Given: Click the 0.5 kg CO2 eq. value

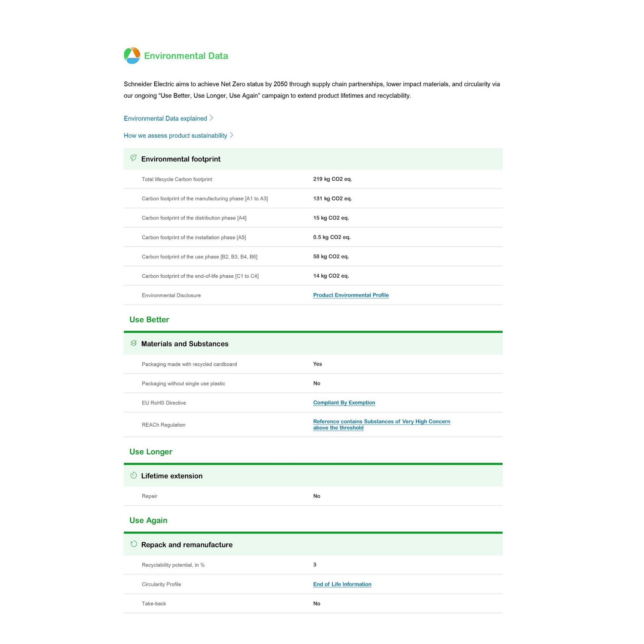Looking at the screenshot, I should tap(332, 237).
